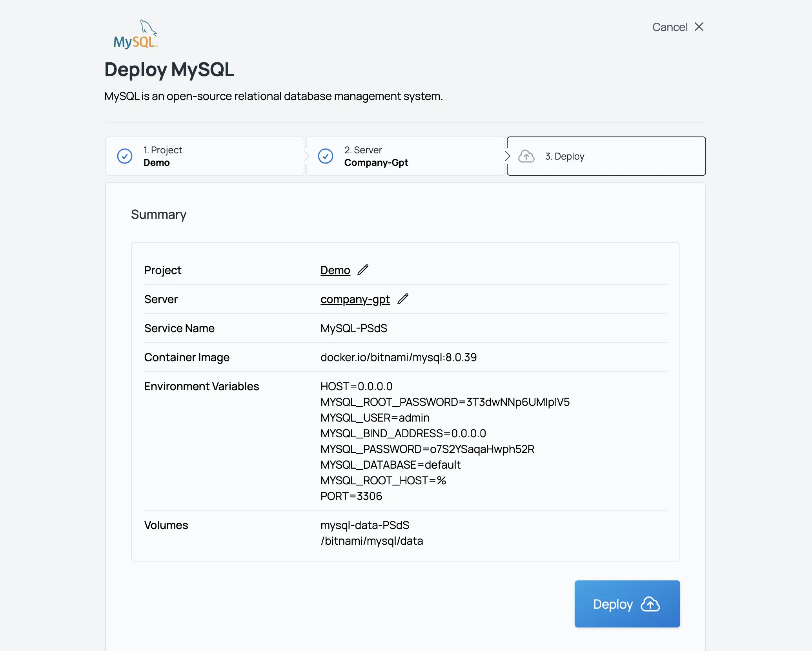
Task: Click the chevron between Project and Server steps
Action: tap(307, 156)
